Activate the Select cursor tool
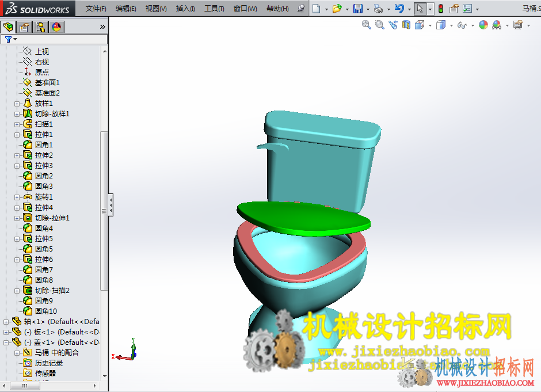This screenshot has height=392, width=541. click(x=420, y=9)
